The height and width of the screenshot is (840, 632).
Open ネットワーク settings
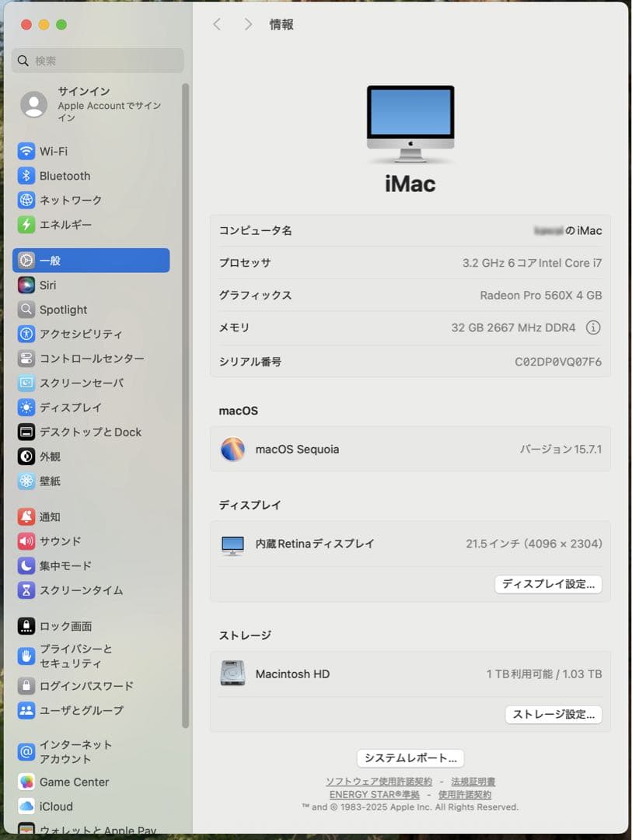click(x=66, y=201)
